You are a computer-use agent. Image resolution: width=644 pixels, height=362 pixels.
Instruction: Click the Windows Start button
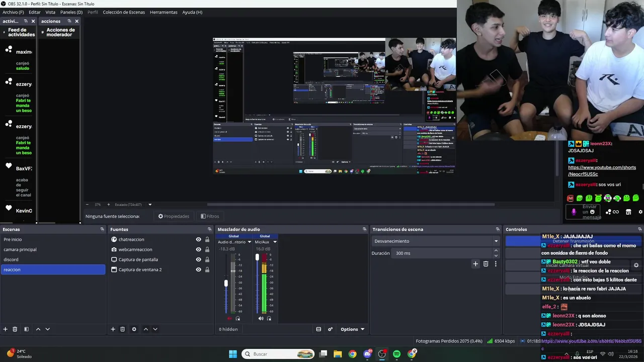pos(233,354)
